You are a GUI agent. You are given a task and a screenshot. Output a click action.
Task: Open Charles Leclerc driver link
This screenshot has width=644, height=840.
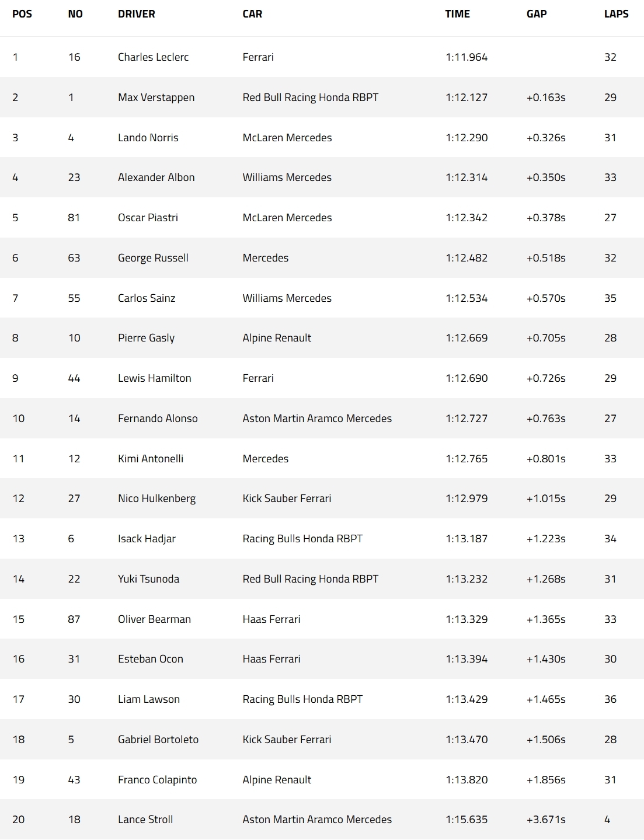[x=153, y=57]
